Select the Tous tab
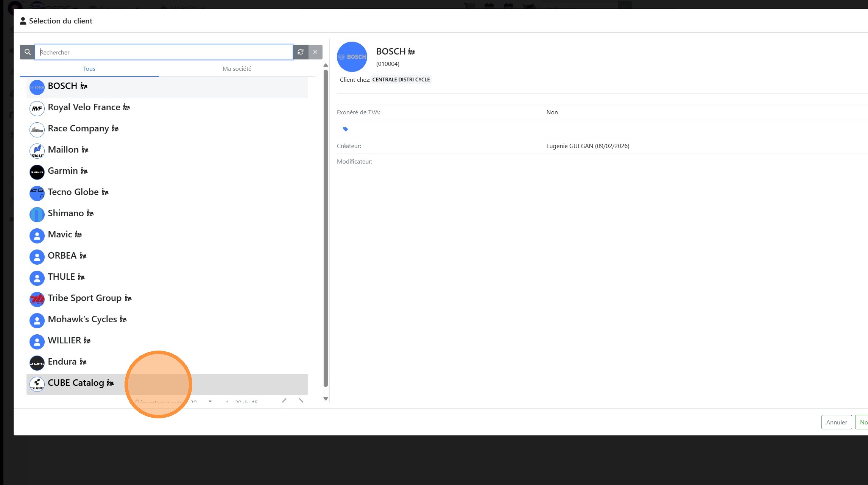 point(89,69)
